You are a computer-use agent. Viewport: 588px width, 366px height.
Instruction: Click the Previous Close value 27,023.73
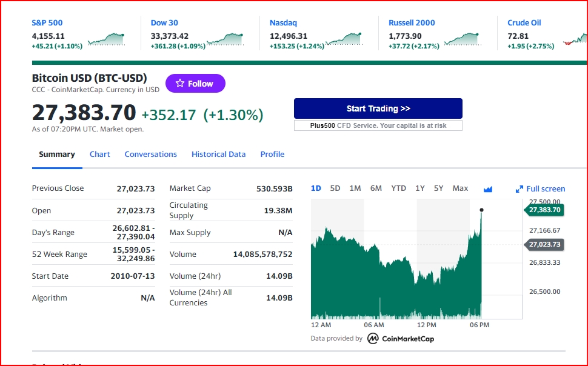136,188
